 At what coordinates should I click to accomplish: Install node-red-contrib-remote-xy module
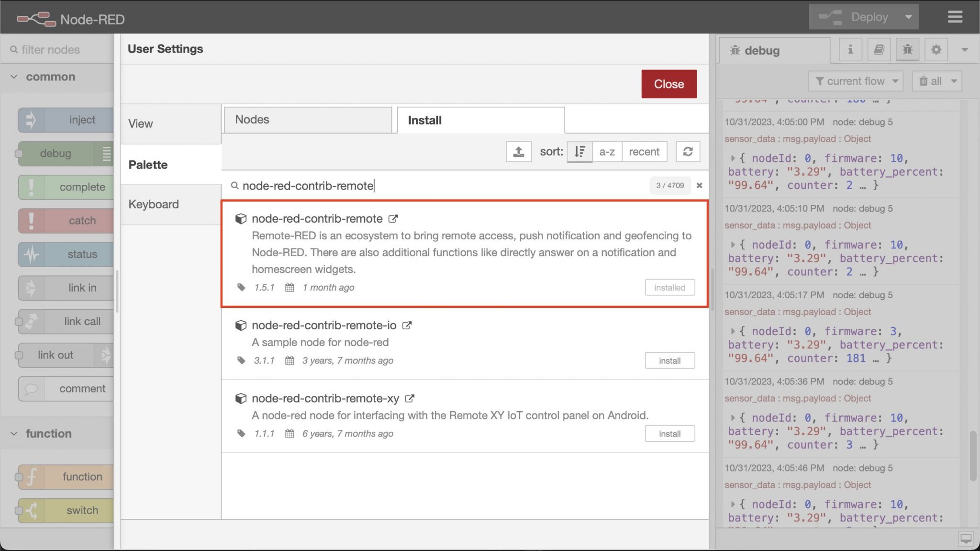pos(669,434)
